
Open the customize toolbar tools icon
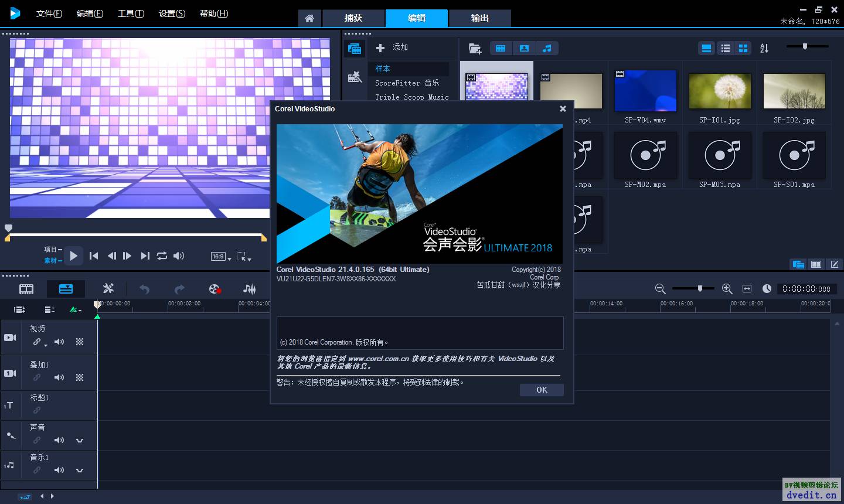pyautogui.click(x=108, y=288)
